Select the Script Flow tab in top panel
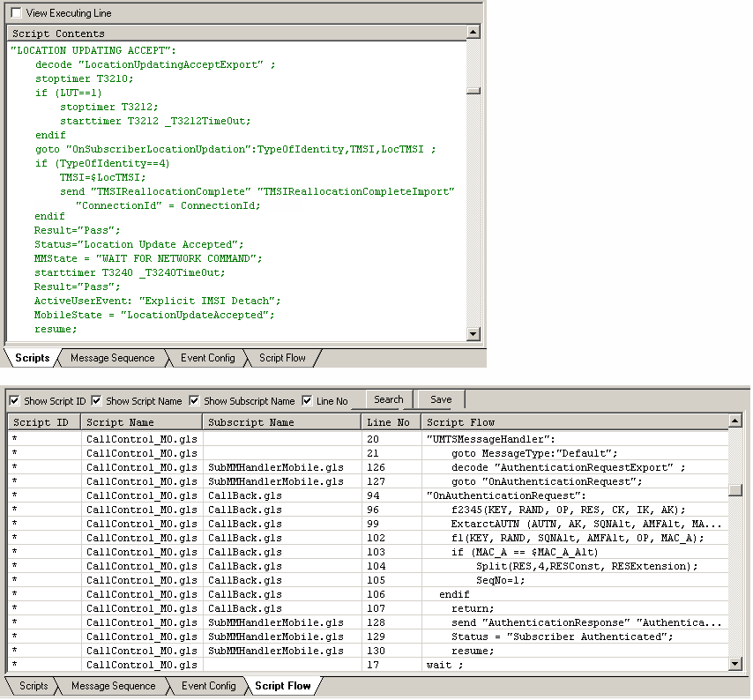The width and height of the screenshot is (753, 700). [282, 358]
